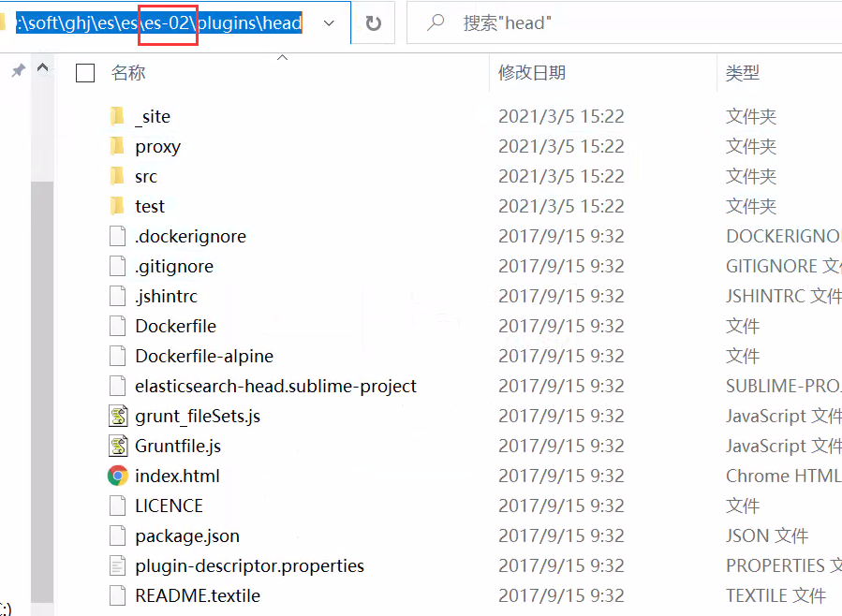Select elasticsearch-head.sublime-project file name

(275, 387)
